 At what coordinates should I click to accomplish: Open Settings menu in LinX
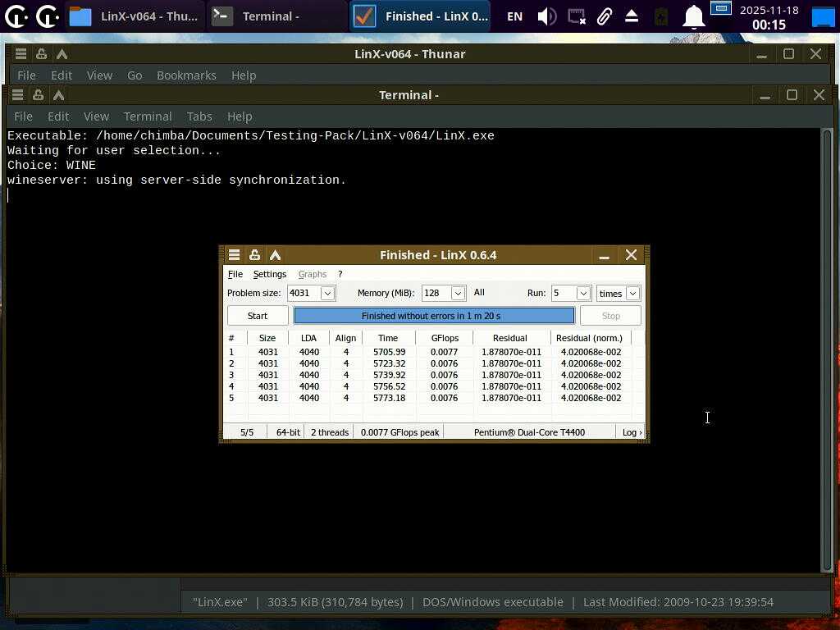tap(269, 274)
